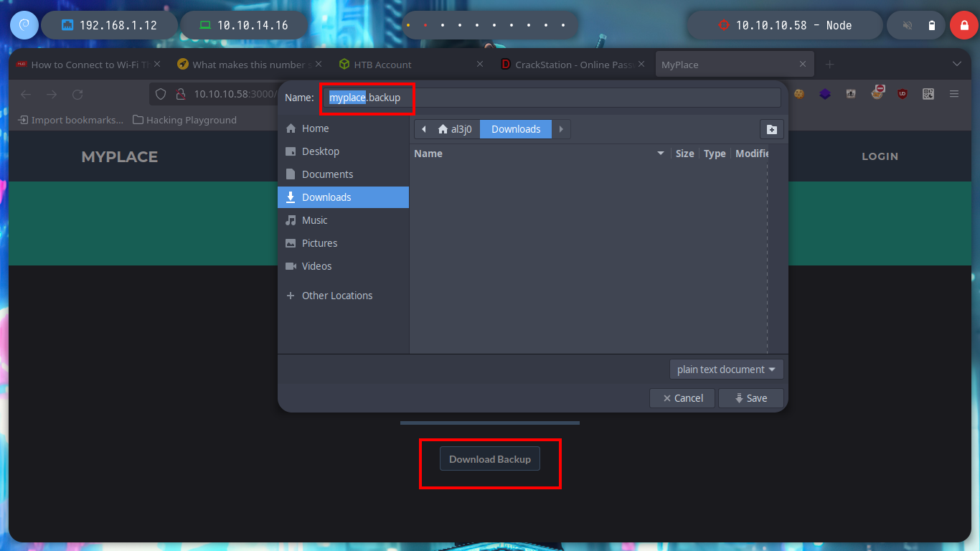This screenshot has height=551, width=980.
Task: Click the insecure connection lock icon
Action: tap(181, 94)
